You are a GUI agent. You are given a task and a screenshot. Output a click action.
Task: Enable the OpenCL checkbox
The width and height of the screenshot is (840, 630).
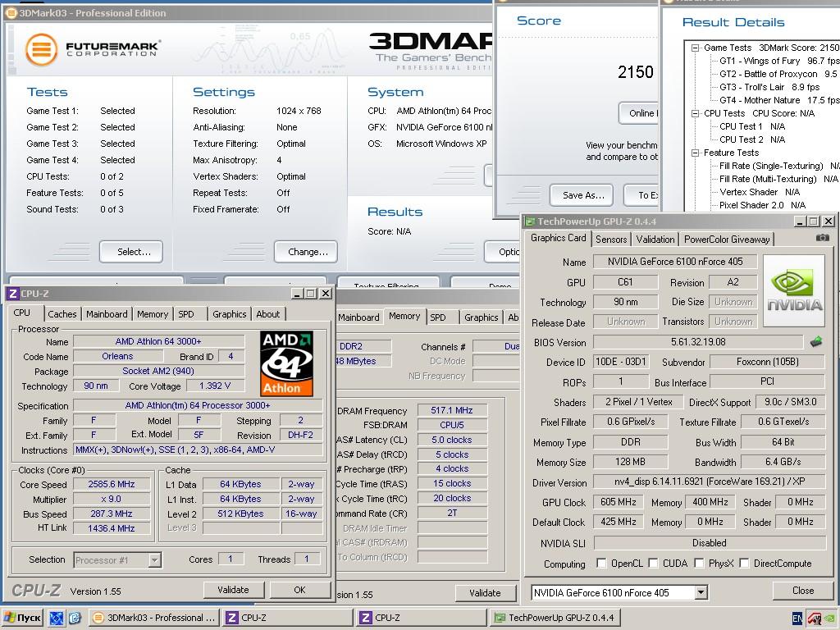point(601,563)
